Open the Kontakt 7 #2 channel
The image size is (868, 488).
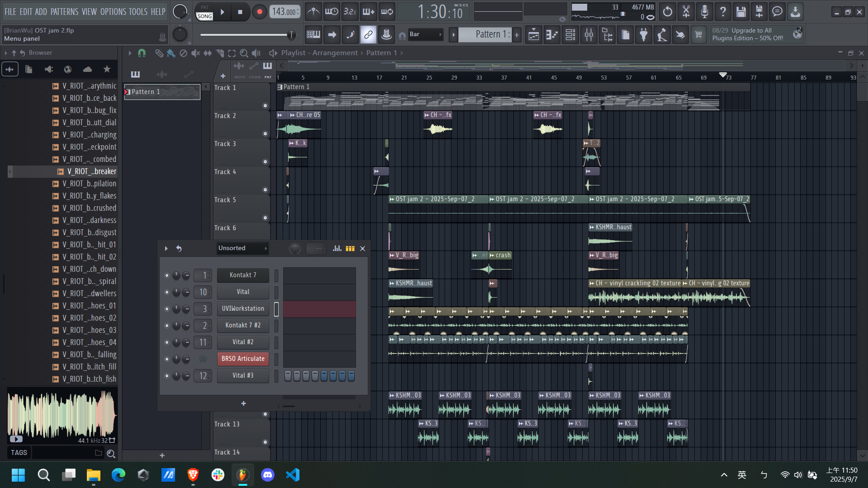pyautogui.click(x=243, y=326)
